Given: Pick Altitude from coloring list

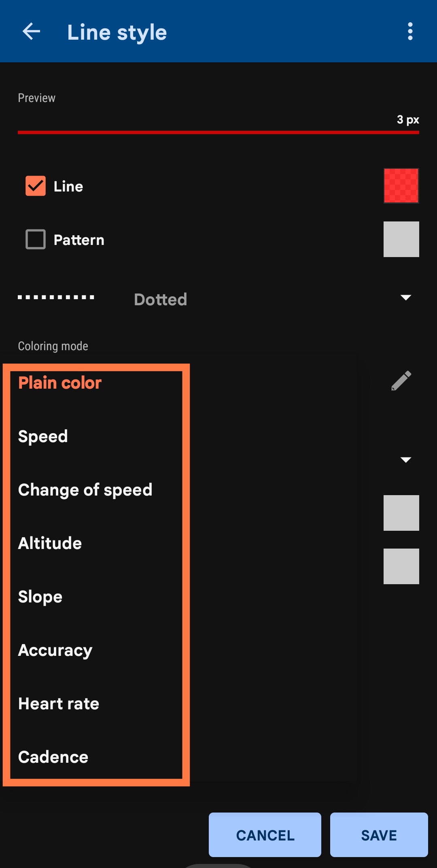Looking at the screenshot, I should coord(50,543).
